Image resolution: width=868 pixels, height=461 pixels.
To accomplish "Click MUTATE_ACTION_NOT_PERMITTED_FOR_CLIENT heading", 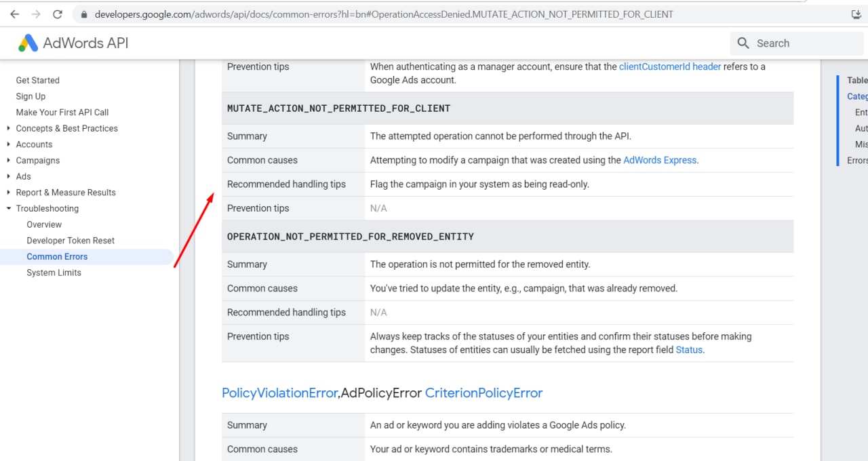I will (x=339, y=108).
